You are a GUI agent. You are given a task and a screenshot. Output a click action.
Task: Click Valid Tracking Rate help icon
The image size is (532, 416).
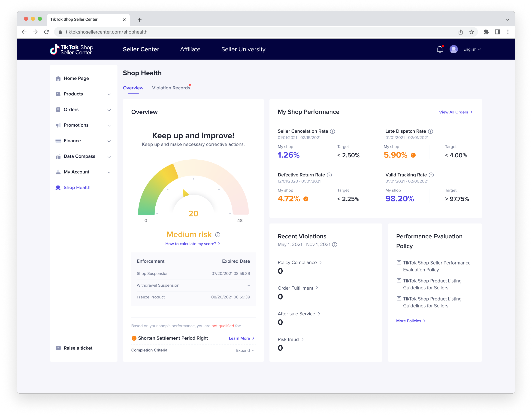tap(431, 175)
